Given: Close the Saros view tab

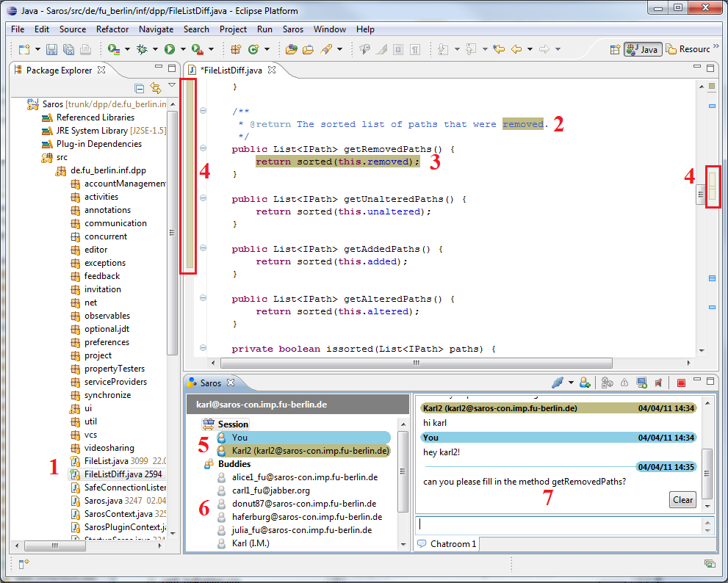Looking at the screenshot, I should pos(230,383).
